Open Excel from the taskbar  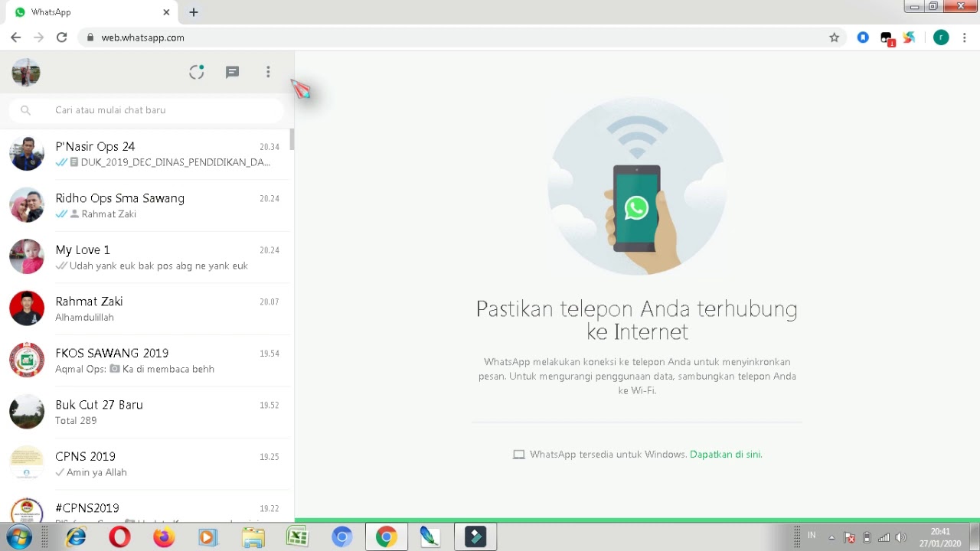[297, 537]
